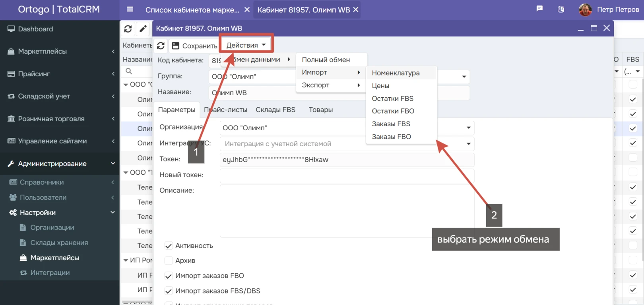The image size is (644, 305).
Task: Choose Остатки FBS import option
Action: 402,98
